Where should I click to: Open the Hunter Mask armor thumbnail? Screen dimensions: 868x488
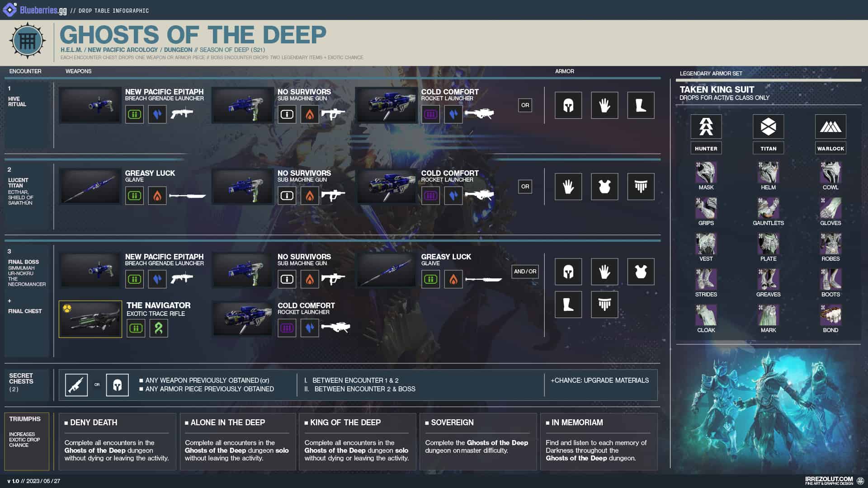[706, 172]
